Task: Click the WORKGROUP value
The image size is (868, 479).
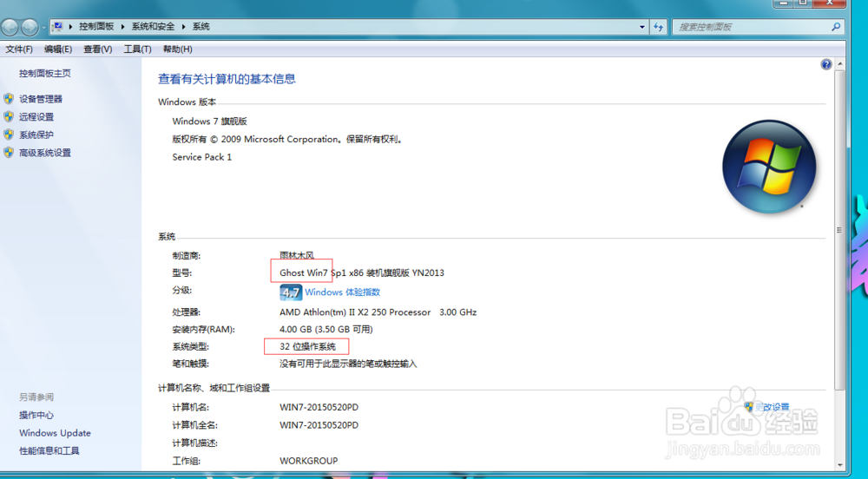Action: [x=308, y=461]
